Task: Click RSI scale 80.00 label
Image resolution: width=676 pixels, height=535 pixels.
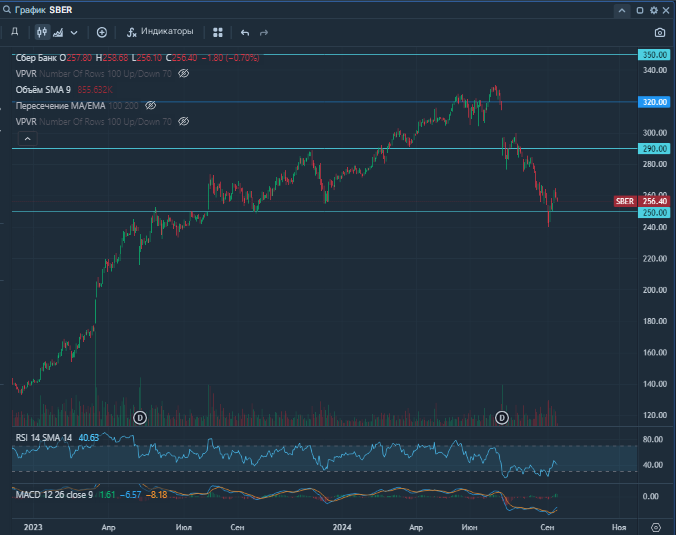Action: coord(652,439)
